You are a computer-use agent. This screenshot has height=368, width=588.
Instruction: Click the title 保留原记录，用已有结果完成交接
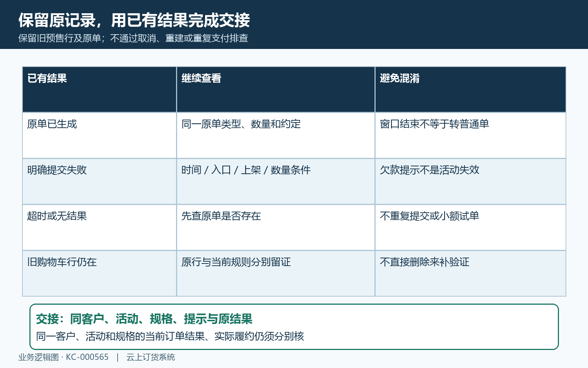tap(134, 20)
